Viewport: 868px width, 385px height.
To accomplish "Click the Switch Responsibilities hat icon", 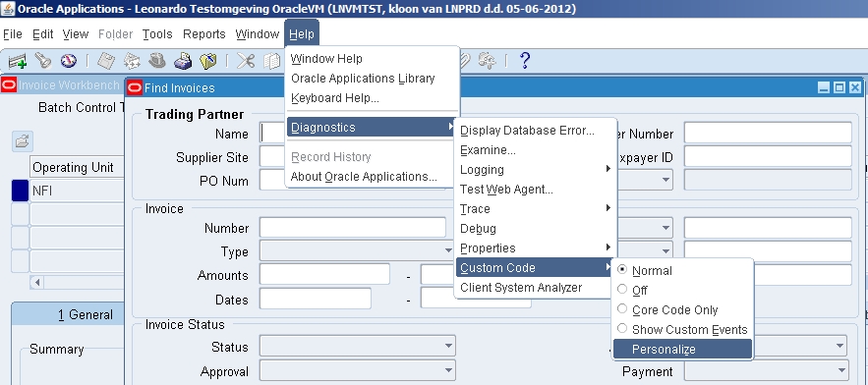I will tap(157, 61).
